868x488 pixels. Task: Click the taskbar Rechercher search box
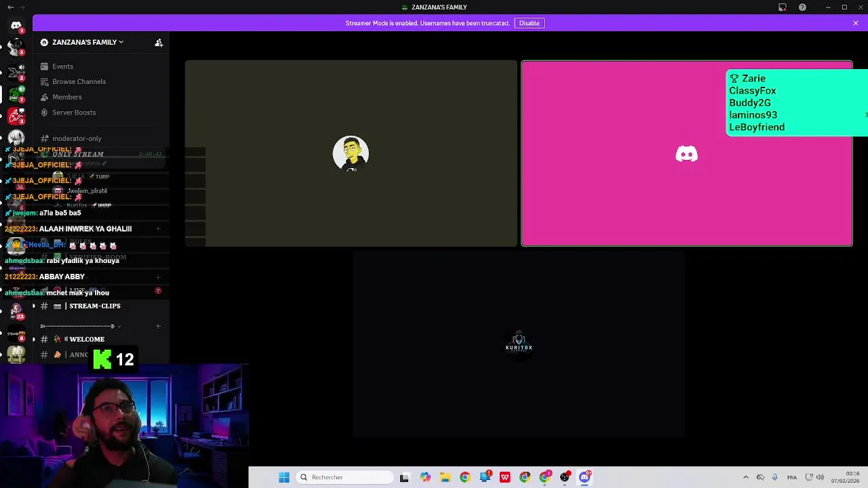(345, 477)
